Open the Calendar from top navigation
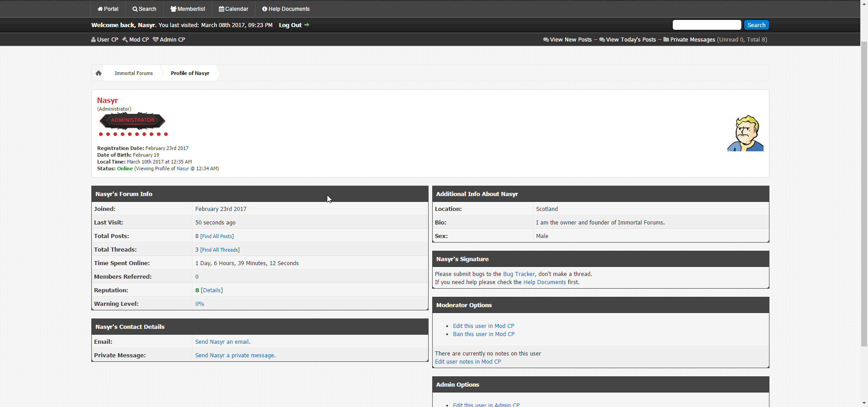This screenshot has height=407, width=868. pyautogui.click(x=233, y=9)
